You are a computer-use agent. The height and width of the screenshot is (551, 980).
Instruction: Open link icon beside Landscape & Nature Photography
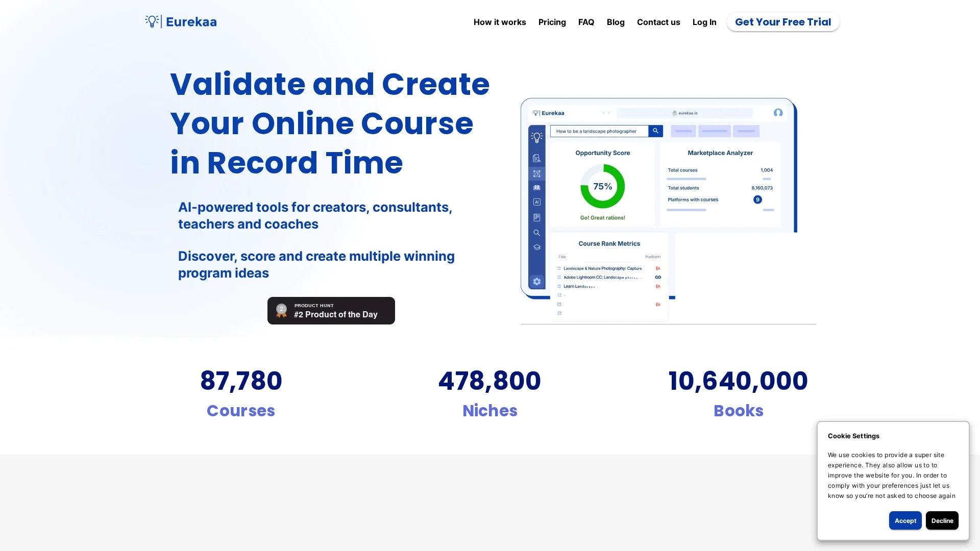559,268
